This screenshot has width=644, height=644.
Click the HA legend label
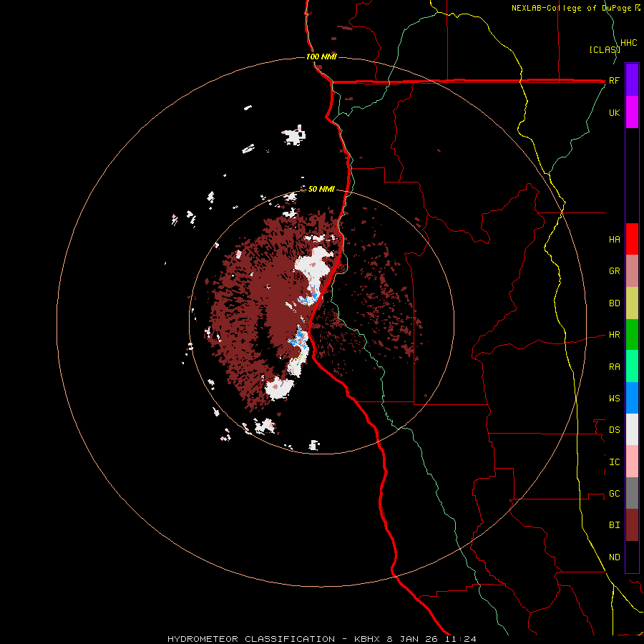614,240
